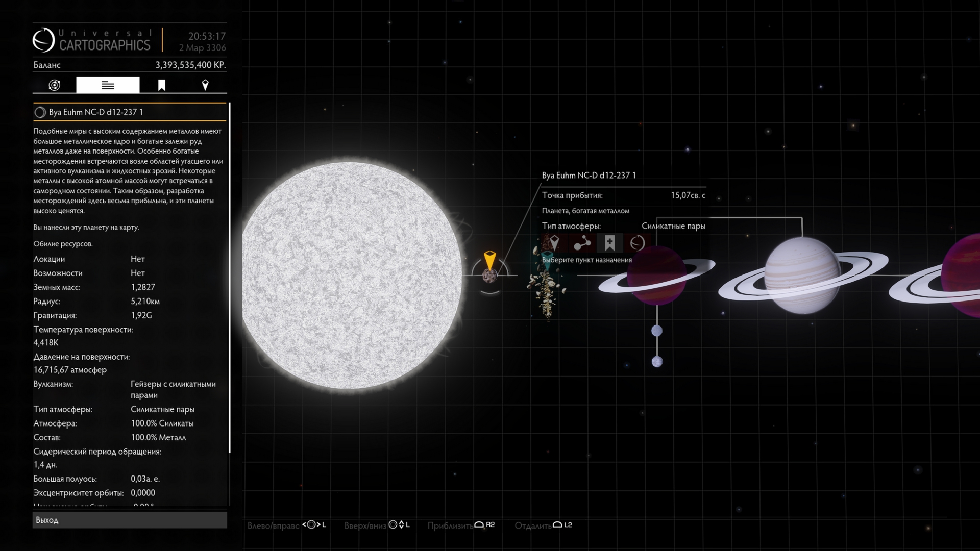Viewport: 980px width, 551px height.
Task: Click the Вулканизм row label
Action: tap(53, 384)
